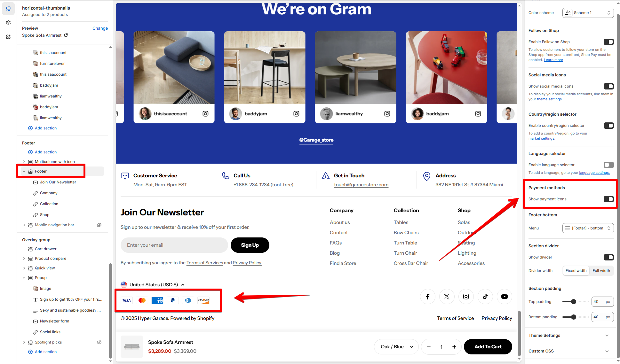Select the Social links block
This screenshot has height=364, width=620.
coord(50,332)
